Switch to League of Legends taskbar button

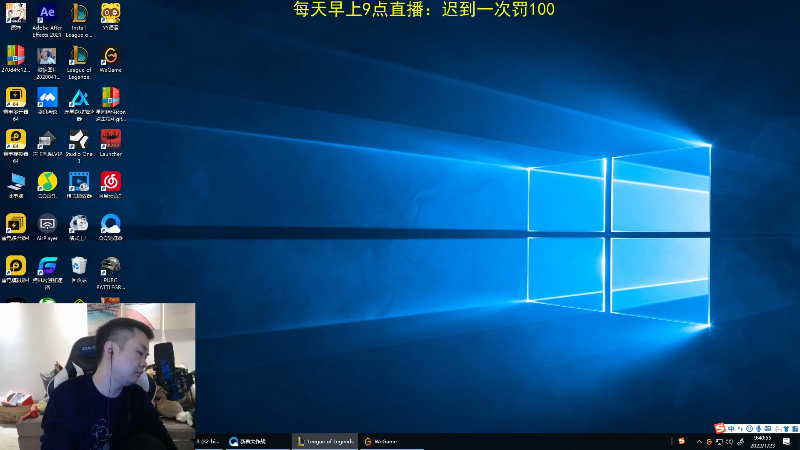click(x=325, y=441)
